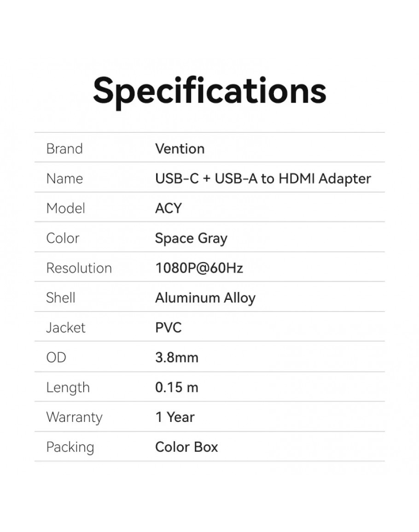Click the Jacket row label
This screenshot has width=419, height=532.
click(x=66, y=327)
